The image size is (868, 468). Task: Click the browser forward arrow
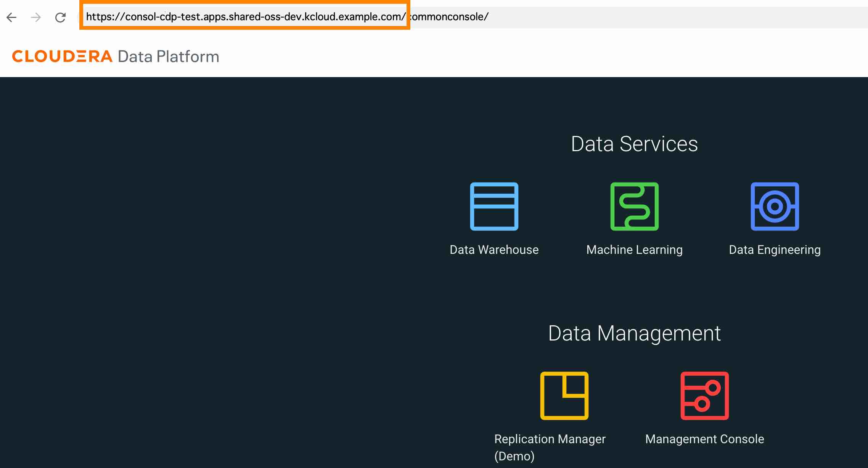coord(36,17)
